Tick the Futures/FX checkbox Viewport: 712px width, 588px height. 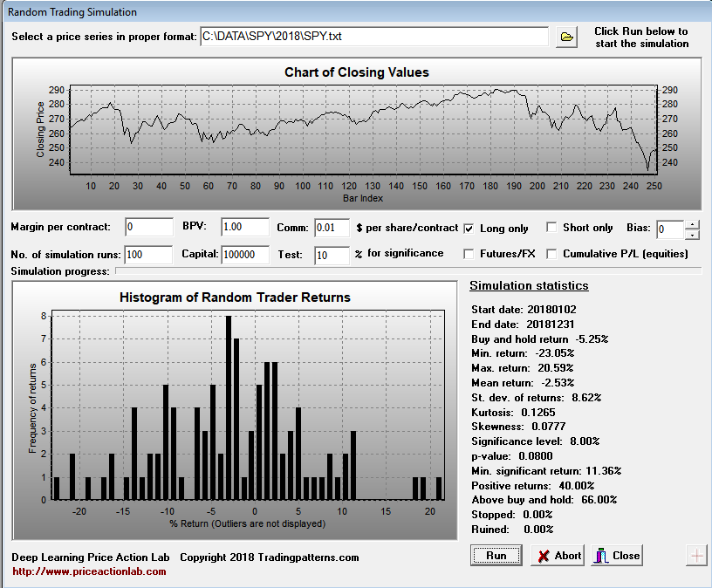[x=469, y=254]
